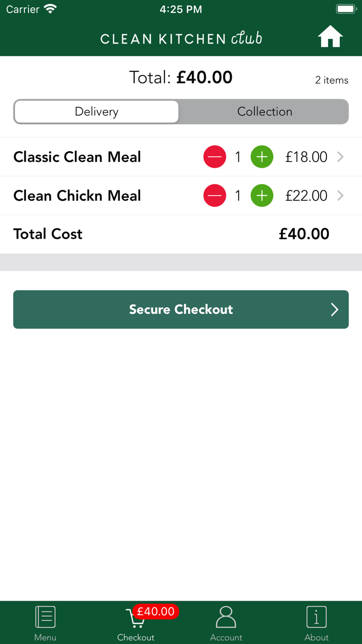Tap the £40.00 cart badge

pyautogui.click(x=156, y=611)
